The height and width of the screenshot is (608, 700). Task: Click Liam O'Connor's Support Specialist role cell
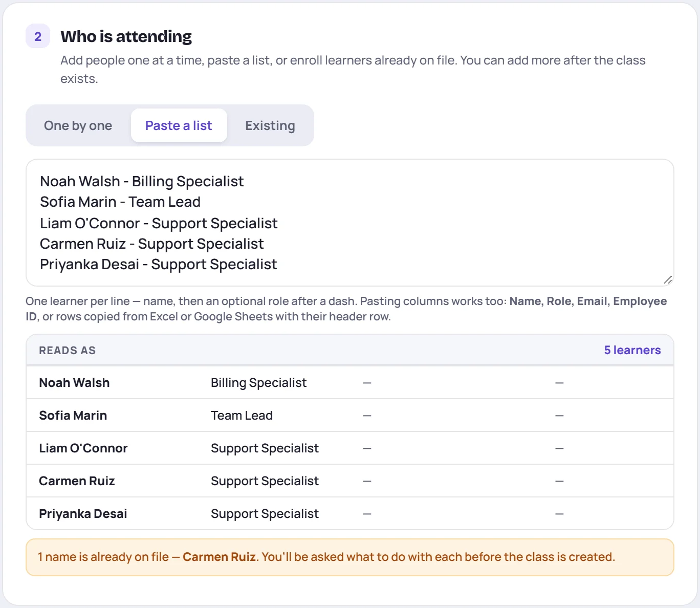click(265, 448)
